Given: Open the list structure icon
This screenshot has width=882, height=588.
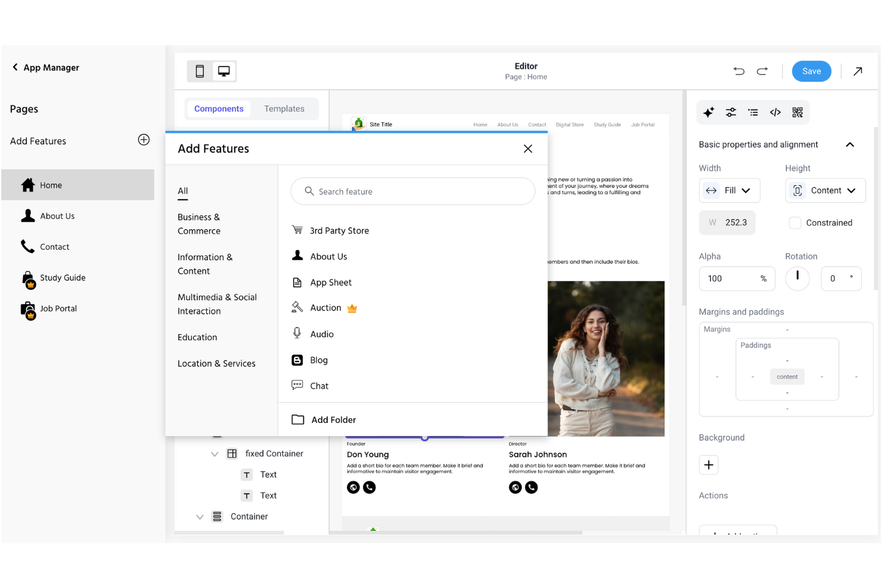Looking at the screenshot, I should point(753,113).
